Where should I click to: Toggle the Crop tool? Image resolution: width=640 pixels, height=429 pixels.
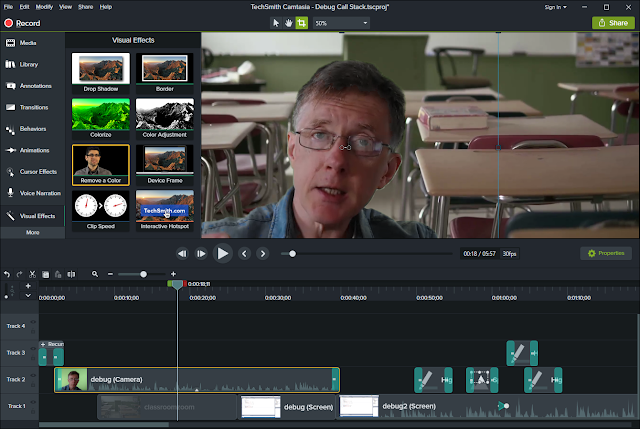pos(301,23)
